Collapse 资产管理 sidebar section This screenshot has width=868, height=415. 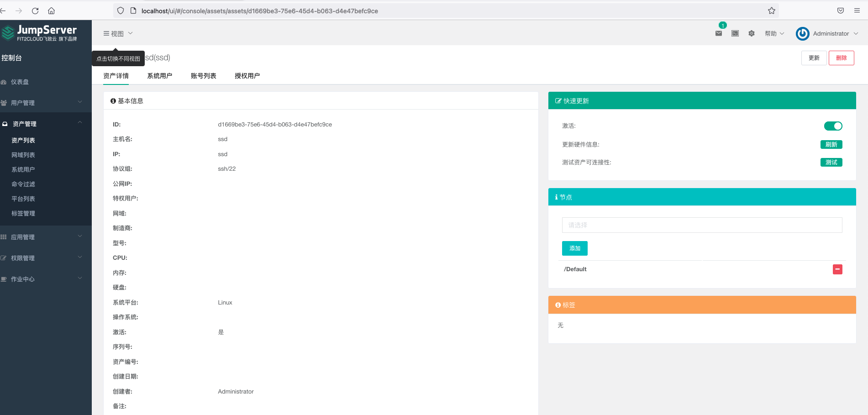tap(46, 124)
